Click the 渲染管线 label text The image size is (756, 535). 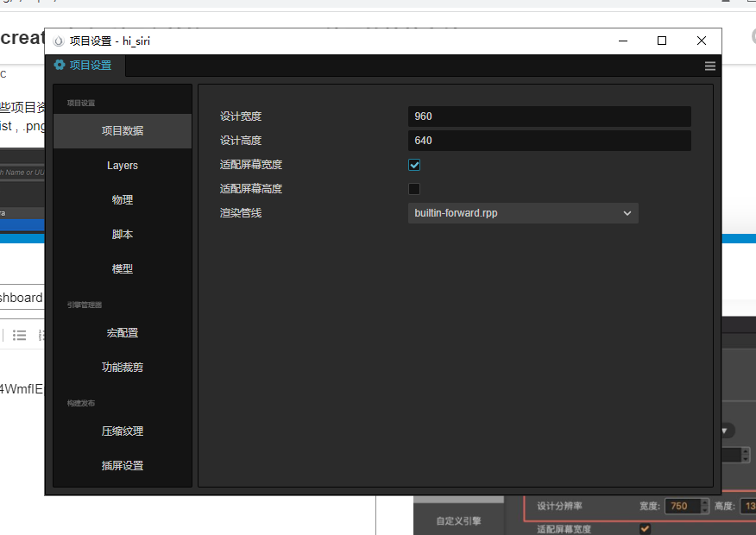[x=241, y=213]
